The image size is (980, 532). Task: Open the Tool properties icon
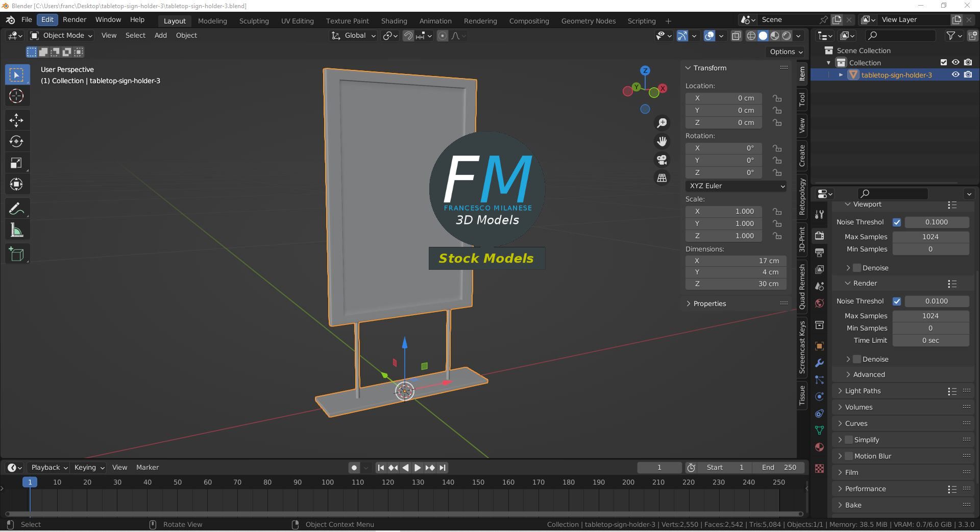point(820,214)
